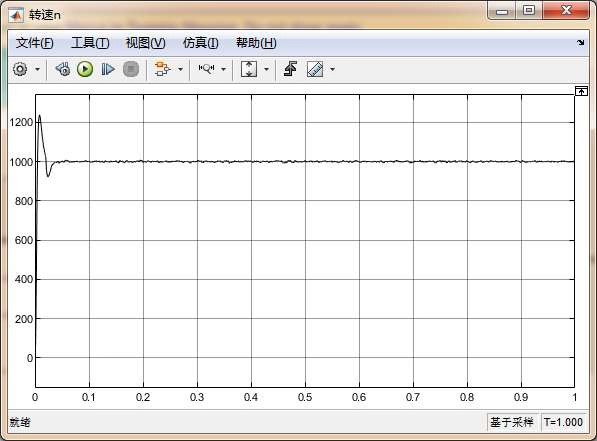
Task: Click the 0.9 x-axis tick label
Action: tap(521, 397)
